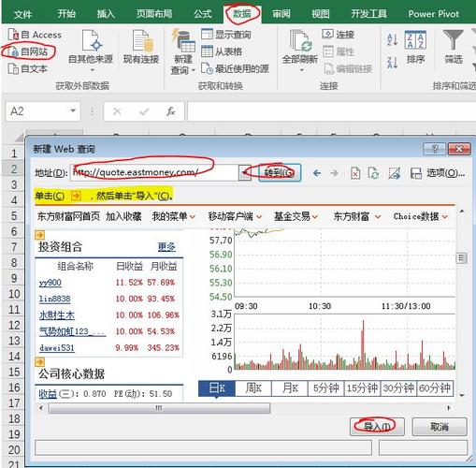Open 连接 in connections group

(x=339, y=35)
